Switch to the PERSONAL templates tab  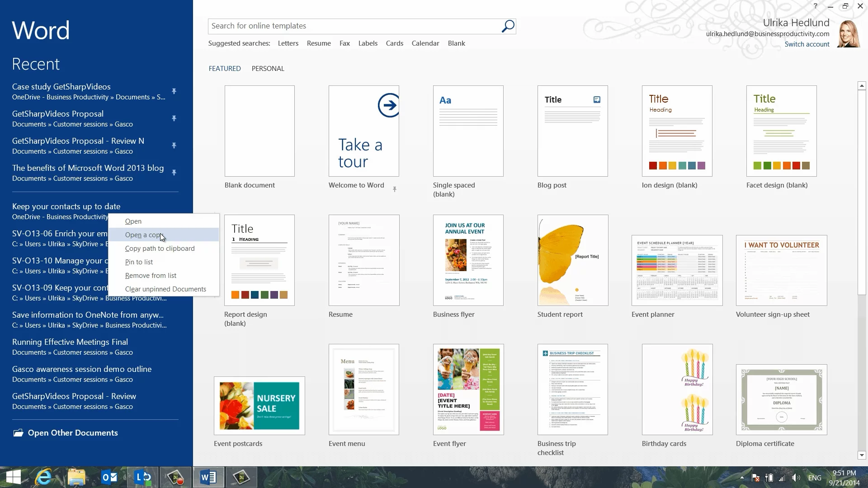pyautogui.click(x=268, y=69)
